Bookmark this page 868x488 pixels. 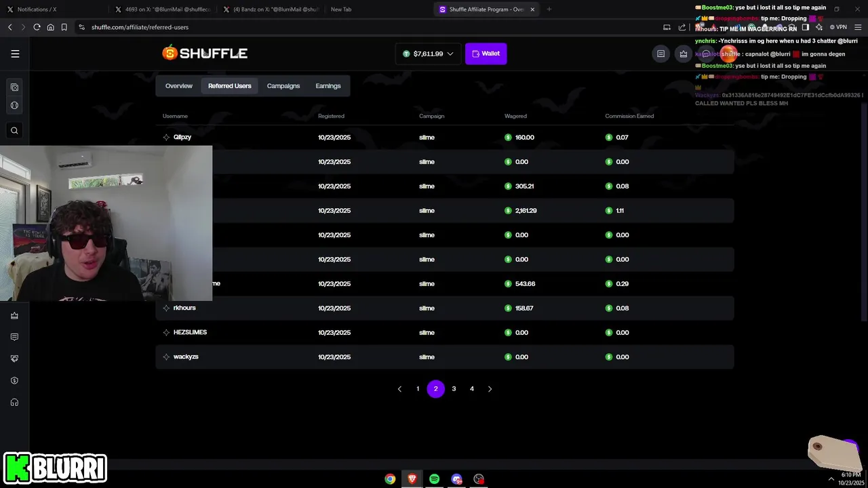tap(64, 27)
